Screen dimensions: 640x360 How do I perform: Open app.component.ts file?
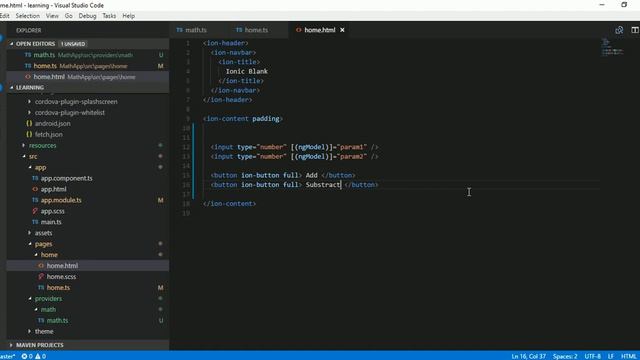(x=66, y=178)
